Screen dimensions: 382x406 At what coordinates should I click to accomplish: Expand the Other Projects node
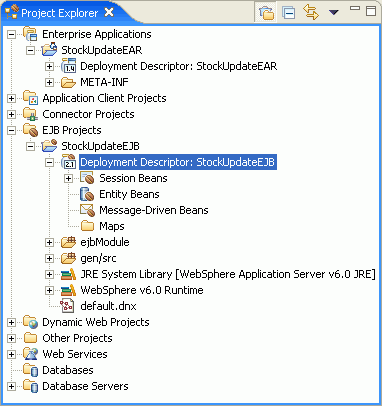click(11, 338)
